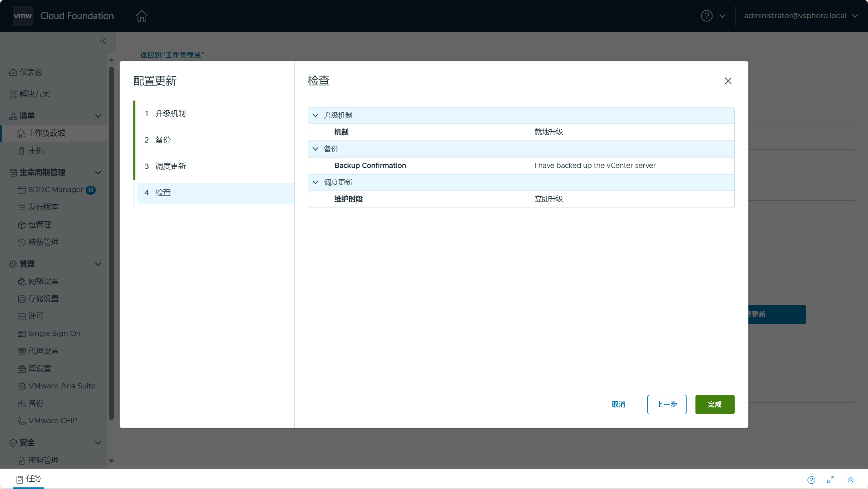Click the 存储设置 icon
The height and width of the screenshot is (489, 868).
[22, 299]
